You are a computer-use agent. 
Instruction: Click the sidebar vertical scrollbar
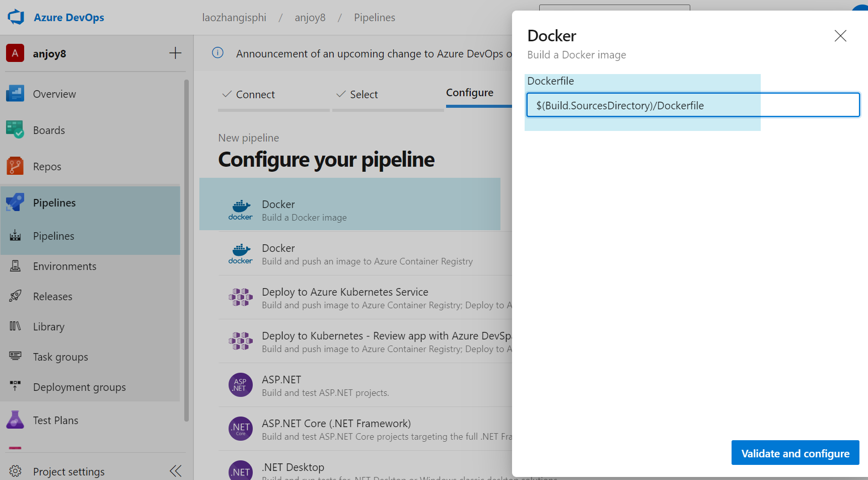coord(186,250)
